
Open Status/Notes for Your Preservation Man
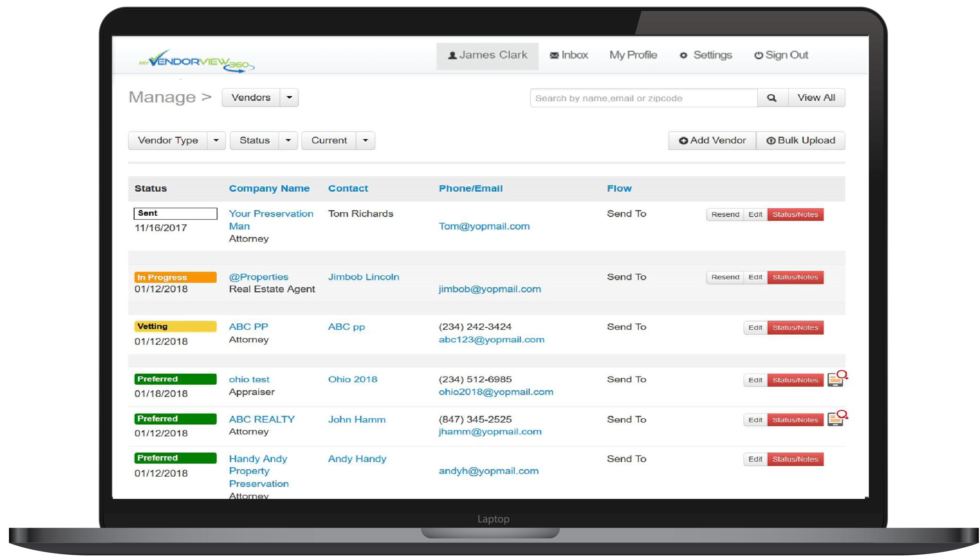coord(796,215)
